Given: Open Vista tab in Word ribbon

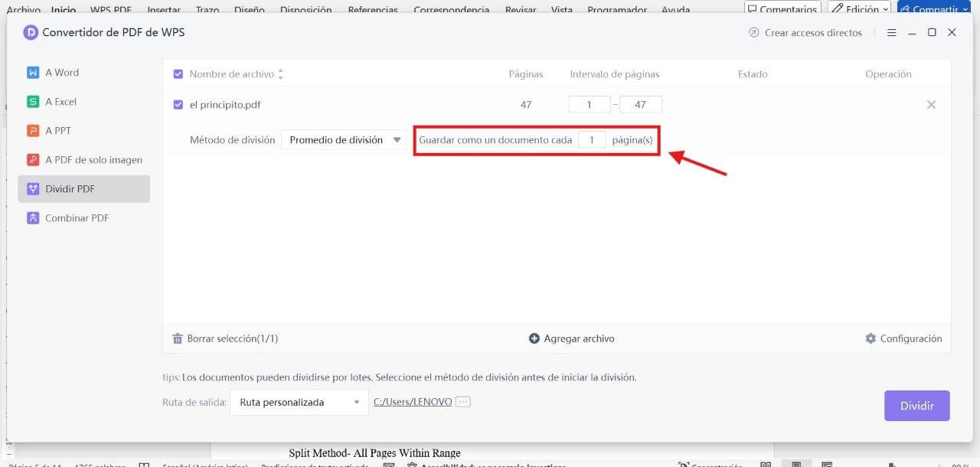Looking at the screenshot, I should click(x=562, y=10).
